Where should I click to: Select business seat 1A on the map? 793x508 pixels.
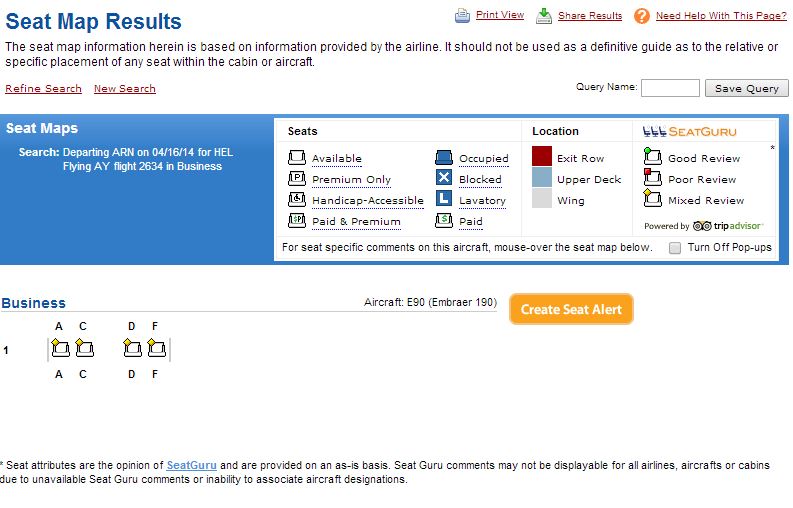pos(60,349)
